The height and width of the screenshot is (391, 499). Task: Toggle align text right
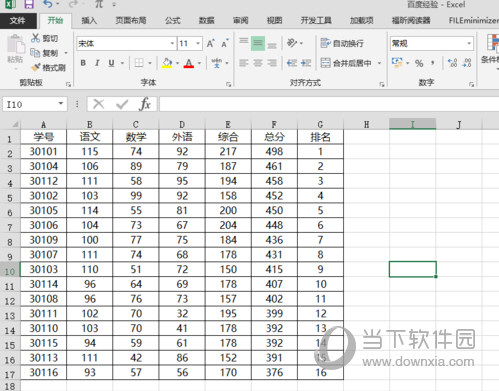(272, 63)
